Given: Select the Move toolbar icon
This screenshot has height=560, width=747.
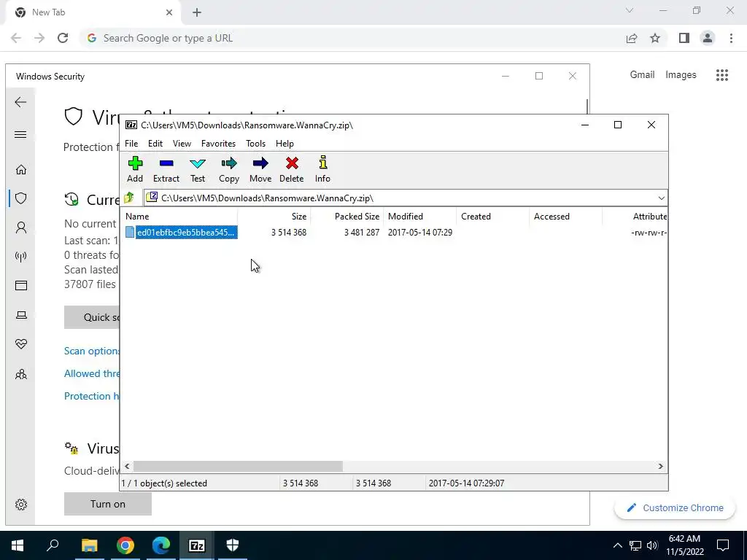Looking at the screenshot, I should [260, 169].
